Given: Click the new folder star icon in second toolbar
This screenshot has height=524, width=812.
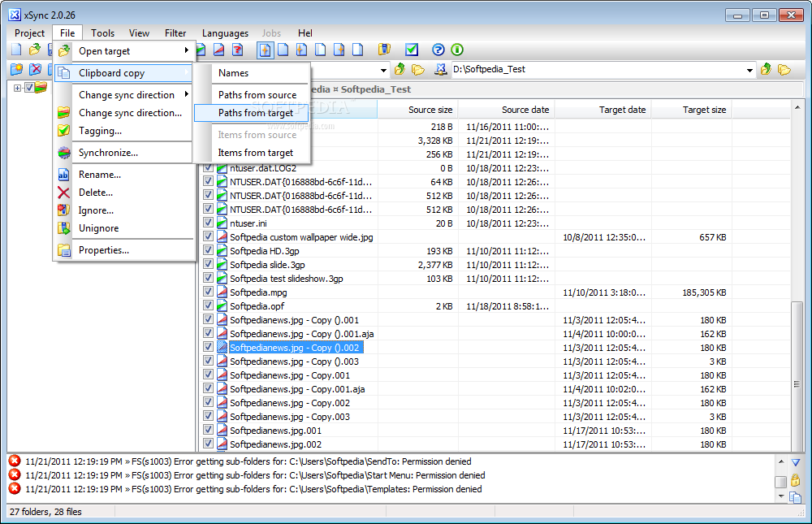Looking at the screenshot, I should [16, 69].
